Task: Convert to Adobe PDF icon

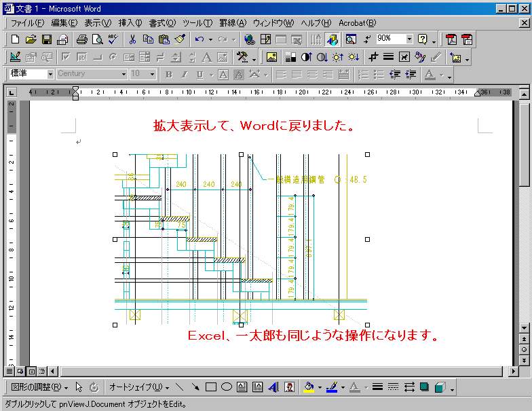Action: click(451, 39)
